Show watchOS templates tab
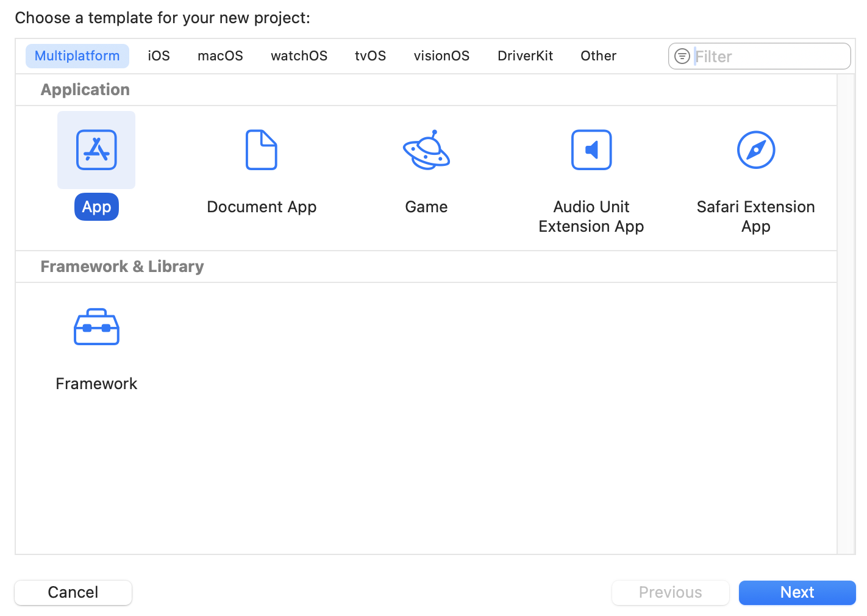This screenshot has height=616, width=867. (x=299, y=56)
